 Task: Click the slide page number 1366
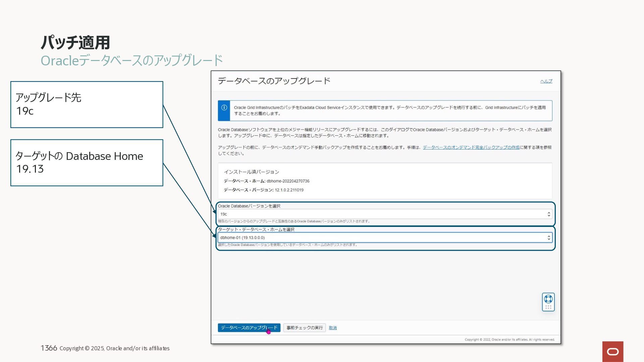49,348
